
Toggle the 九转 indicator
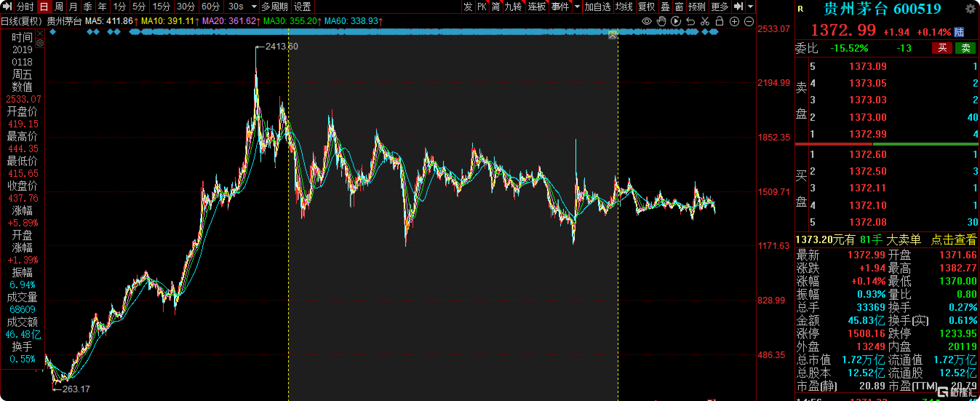[x=513, y=7]
